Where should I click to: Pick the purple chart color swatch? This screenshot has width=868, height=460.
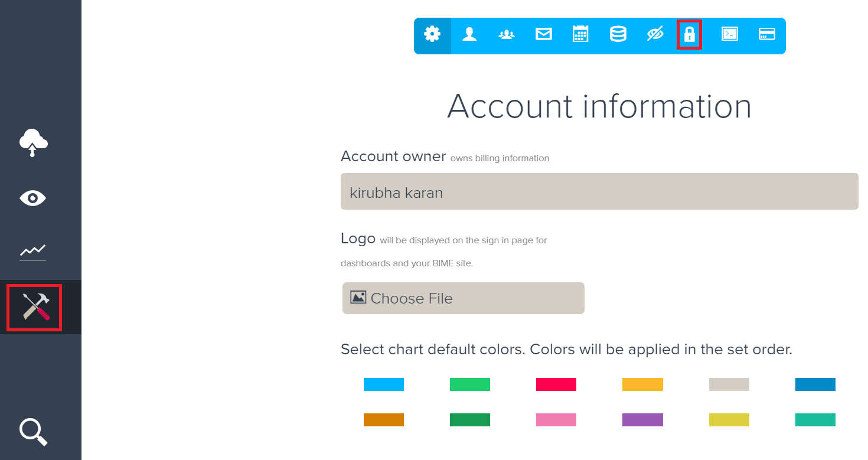click(642, 420)
